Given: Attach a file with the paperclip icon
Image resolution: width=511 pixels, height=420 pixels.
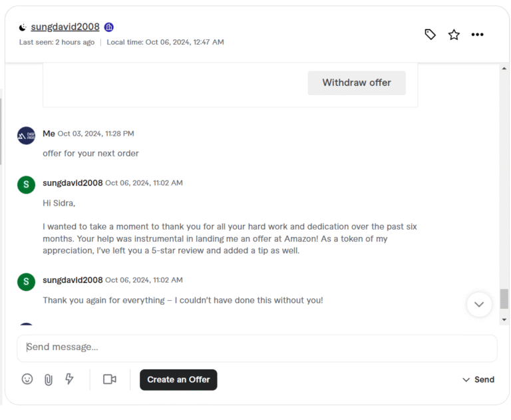Looking at the screenshot, I should coord(49,379).
